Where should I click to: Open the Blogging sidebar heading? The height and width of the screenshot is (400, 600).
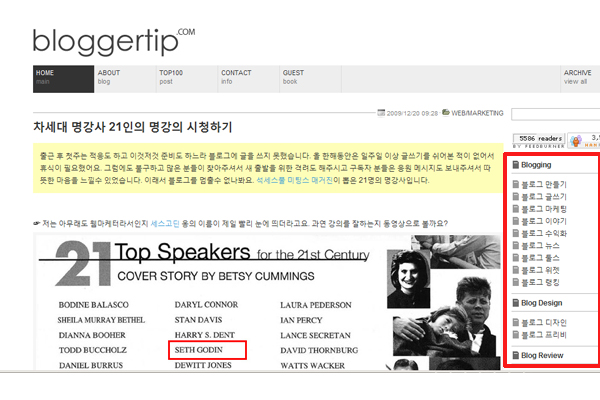tap(536, 165)
